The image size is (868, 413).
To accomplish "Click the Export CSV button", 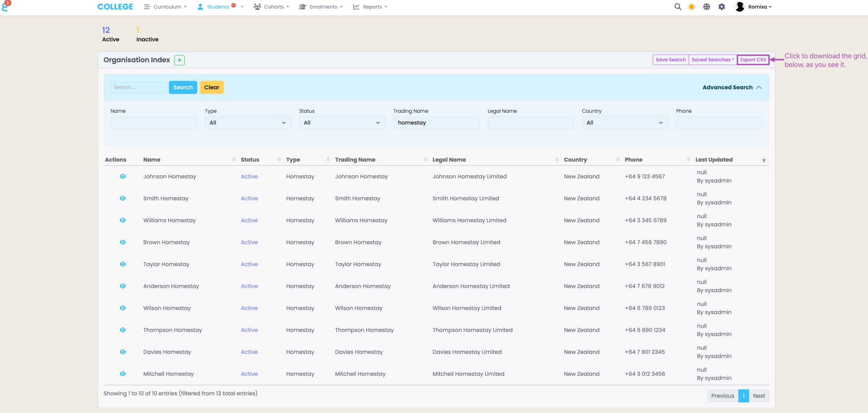I will pos(753,60).
